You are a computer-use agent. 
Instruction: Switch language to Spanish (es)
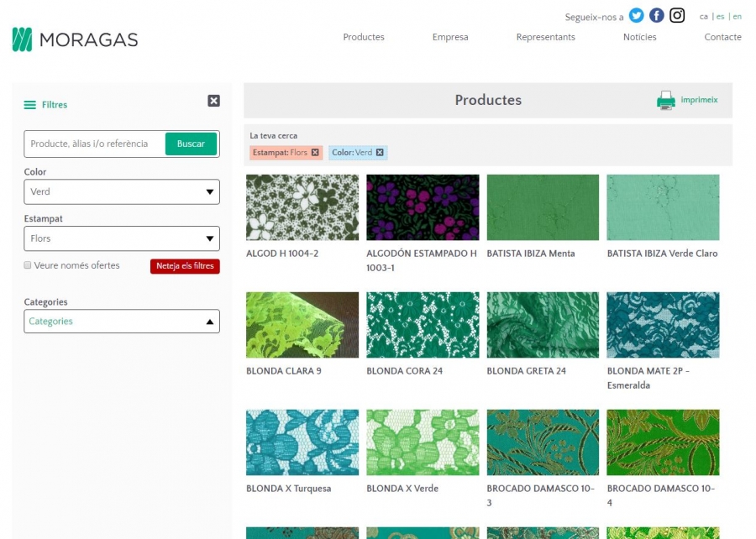721,17
